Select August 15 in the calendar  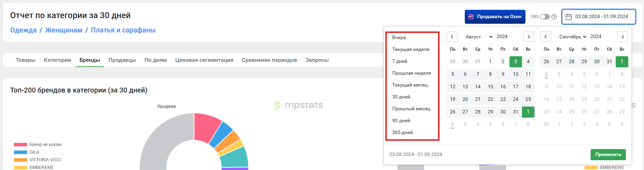click(490, 87)
